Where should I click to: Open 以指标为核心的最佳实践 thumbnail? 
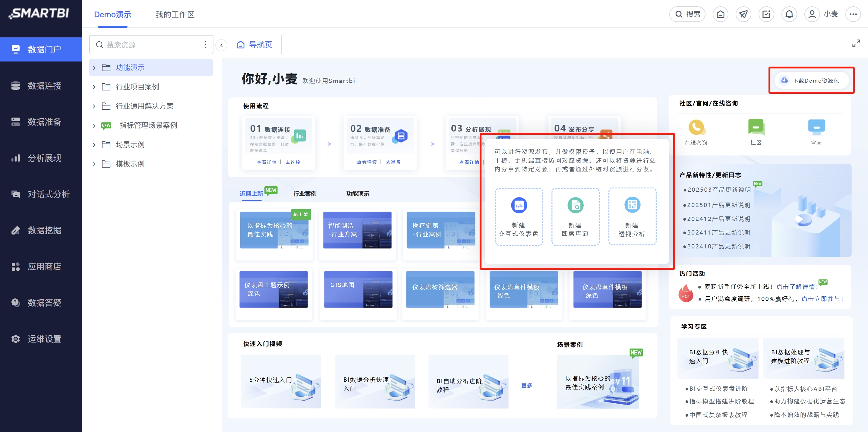pyautogui.click(x=274, y=230)
